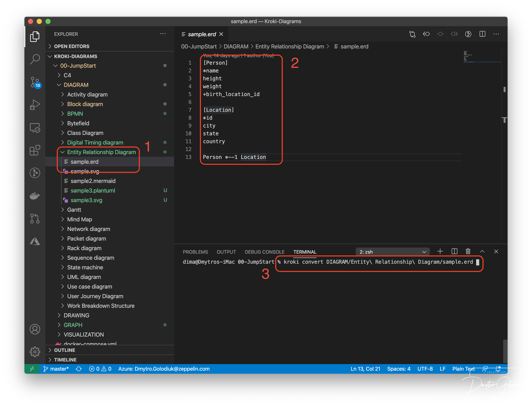This screenshot has height=406, width=532.
Task: Click the Synchronize Changes icon in status bar
Action: pyautogui.click(x=79, y=369)
